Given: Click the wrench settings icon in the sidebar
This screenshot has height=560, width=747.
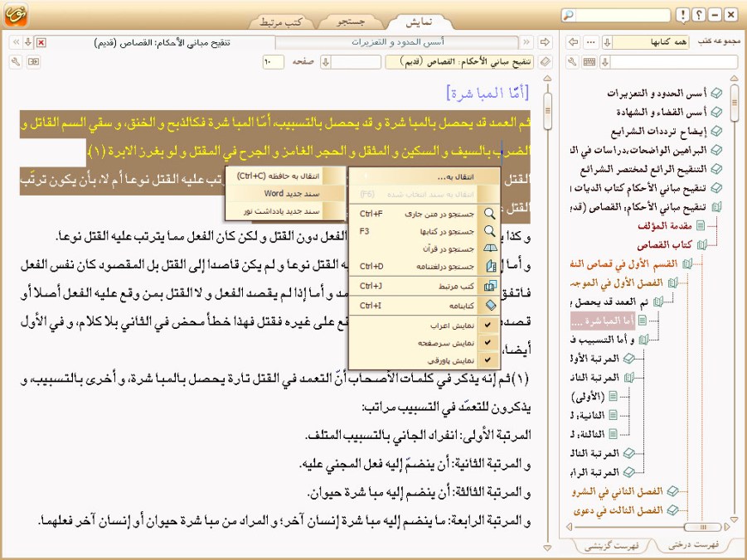Looking at the screenshot, I should 573,62.
